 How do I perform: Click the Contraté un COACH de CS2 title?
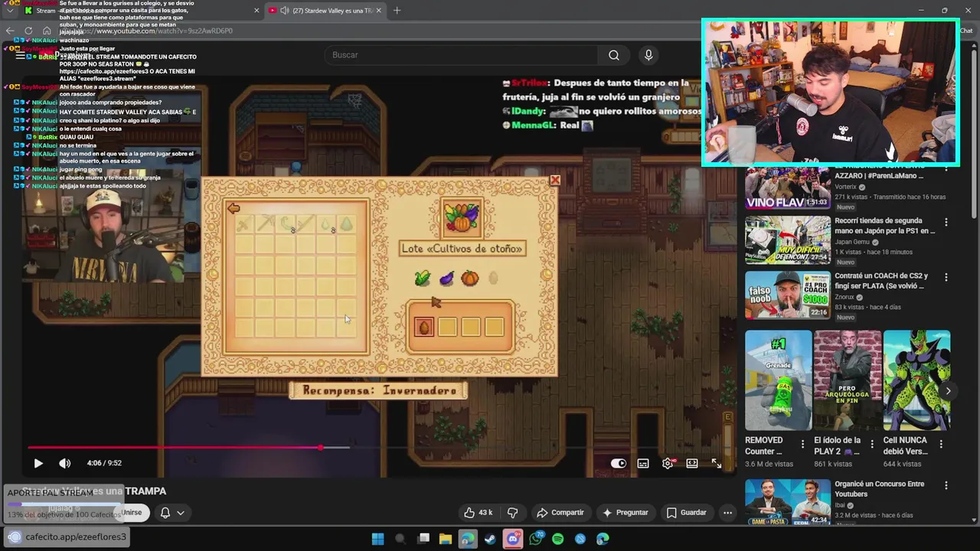click(x=881, y=281)
